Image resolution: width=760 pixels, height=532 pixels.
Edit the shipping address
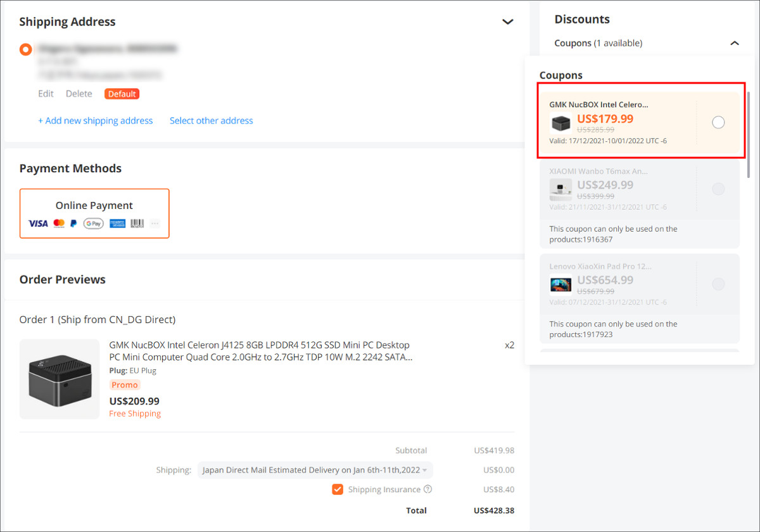click(x=46, y=94)
